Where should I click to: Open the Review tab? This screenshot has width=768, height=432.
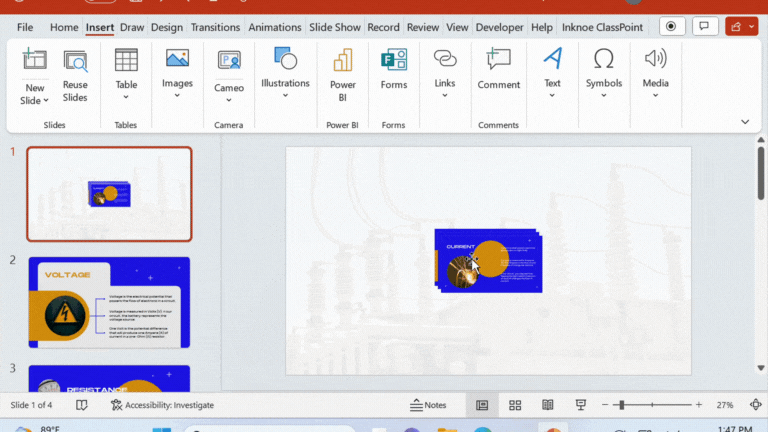tap(423, 27)
